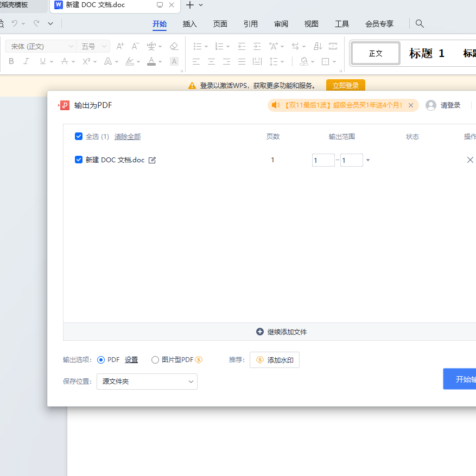Remove the file using the X in 操作 column
The image size is (476, 476).
pos(470,160)
